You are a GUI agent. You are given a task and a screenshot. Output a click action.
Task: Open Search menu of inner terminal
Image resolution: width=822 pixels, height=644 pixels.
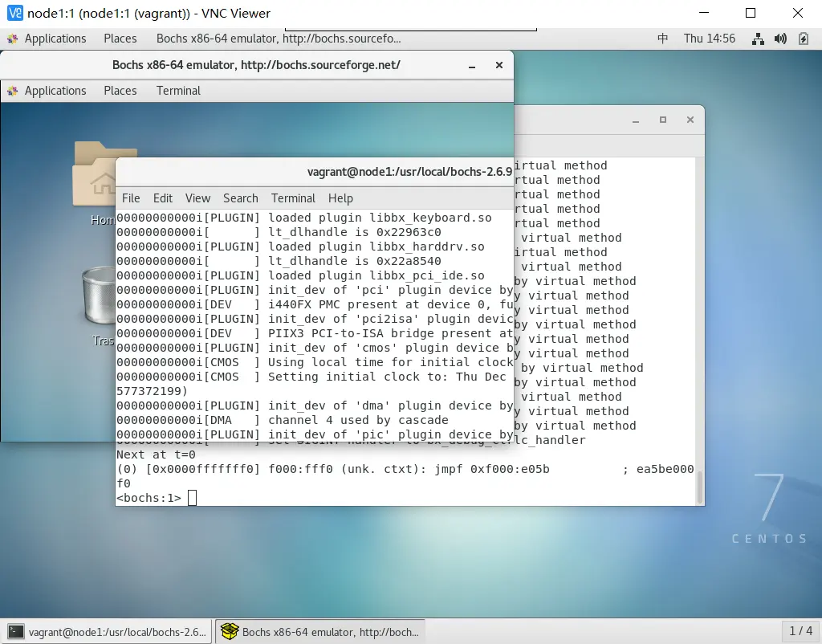pyautogui.click(x=241, y=198)
